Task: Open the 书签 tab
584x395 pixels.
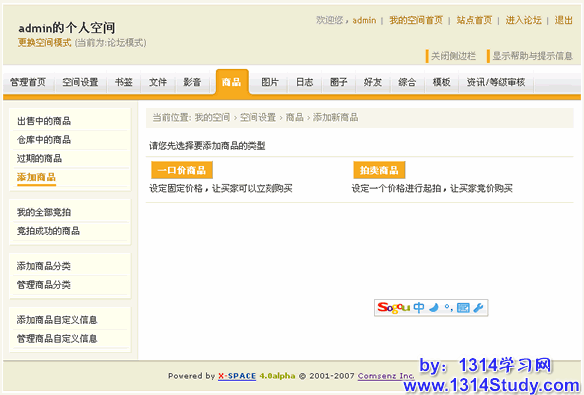Action: [x=124, y=82]
